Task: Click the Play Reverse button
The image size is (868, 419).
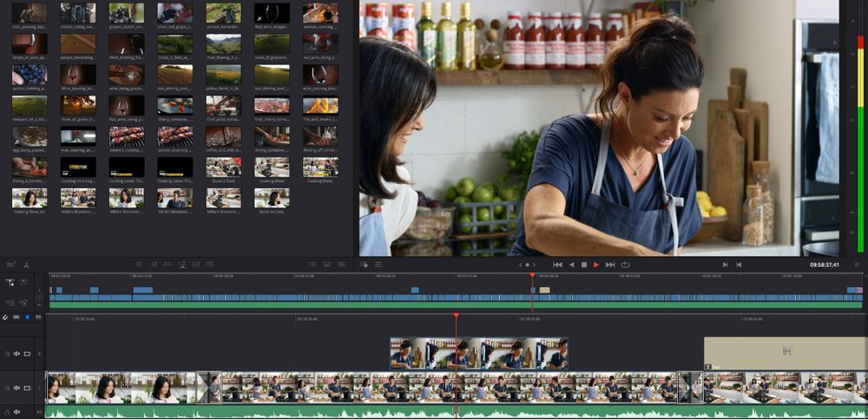Action: pos(571,265)
